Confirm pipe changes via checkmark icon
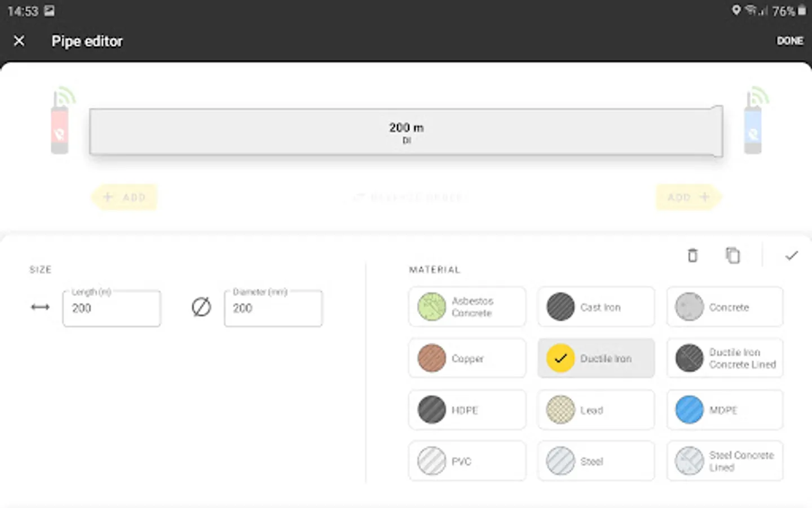 tap(792, 255)
